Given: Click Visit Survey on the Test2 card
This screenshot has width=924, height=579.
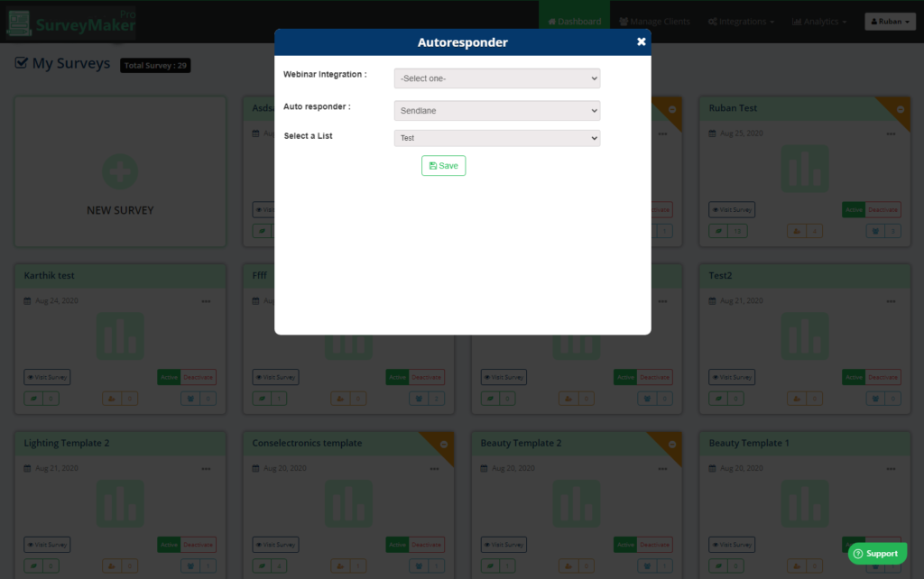Looking at the screenshot, I should pyautogui.click(x=732, y=377).
